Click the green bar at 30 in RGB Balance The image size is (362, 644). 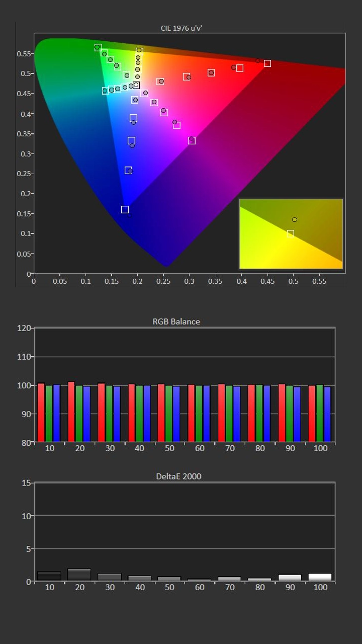[109, 414]
